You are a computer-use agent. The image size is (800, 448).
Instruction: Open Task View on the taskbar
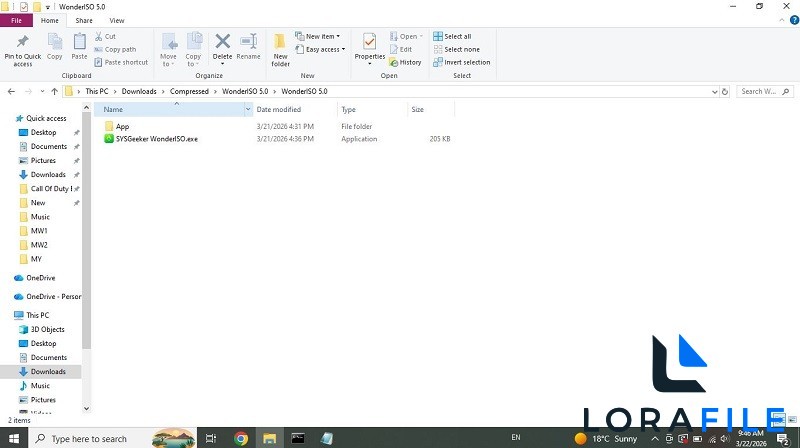[210, 438]
